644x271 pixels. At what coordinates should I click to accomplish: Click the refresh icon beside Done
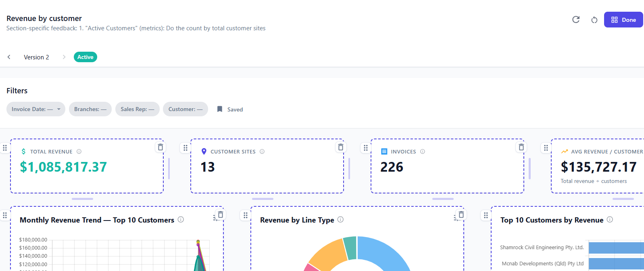click(x=576, y=19)
